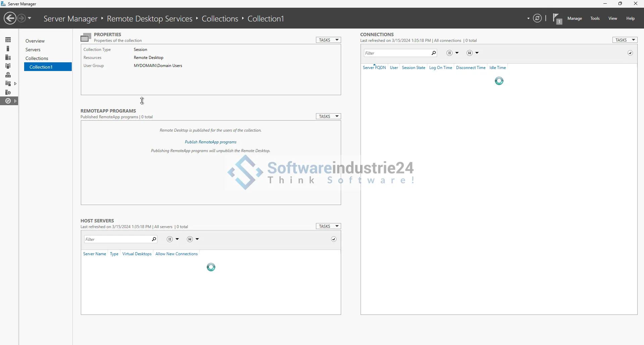Viewport: 644px width, 345px height.
Task: Expand the Connections panel collapse toggle
Action: tap(630, 53)
